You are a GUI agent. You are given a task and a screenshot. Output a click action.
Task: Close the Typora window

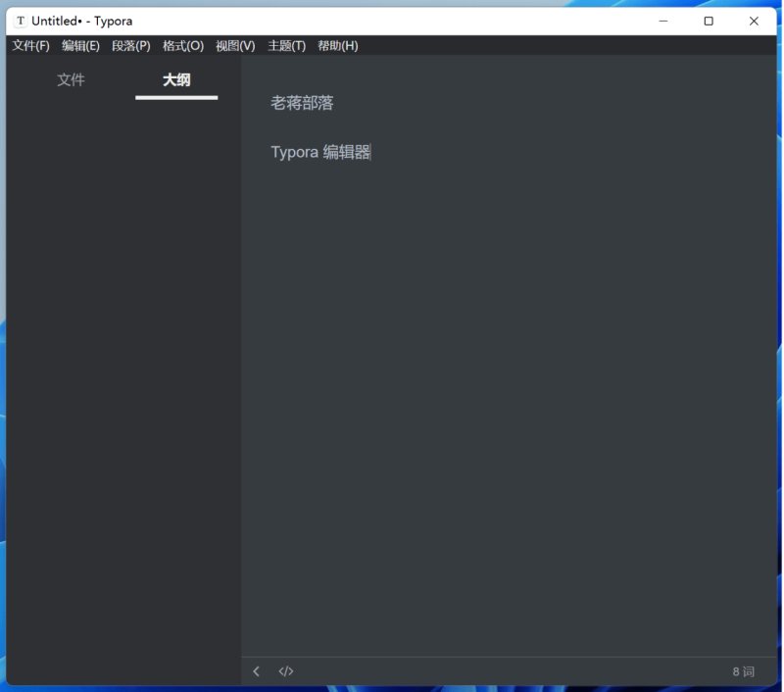pyautogui.click(x=754, y=21)
